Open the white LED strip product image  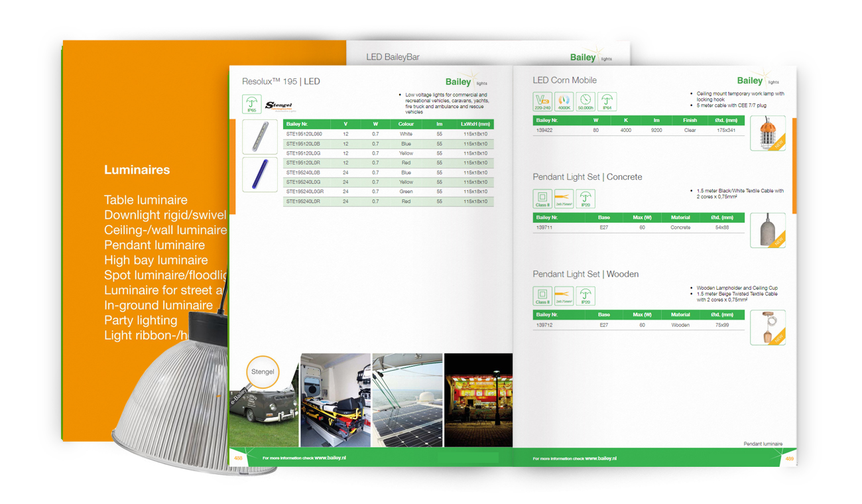click(x=260, y=137)
